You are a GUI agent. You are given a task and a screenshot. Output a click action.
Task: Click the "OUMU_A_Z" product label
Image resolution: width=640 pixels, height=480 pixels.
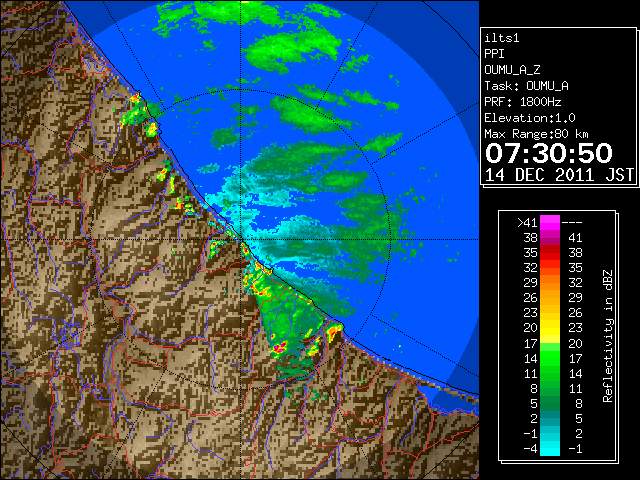tap(512, 70)
